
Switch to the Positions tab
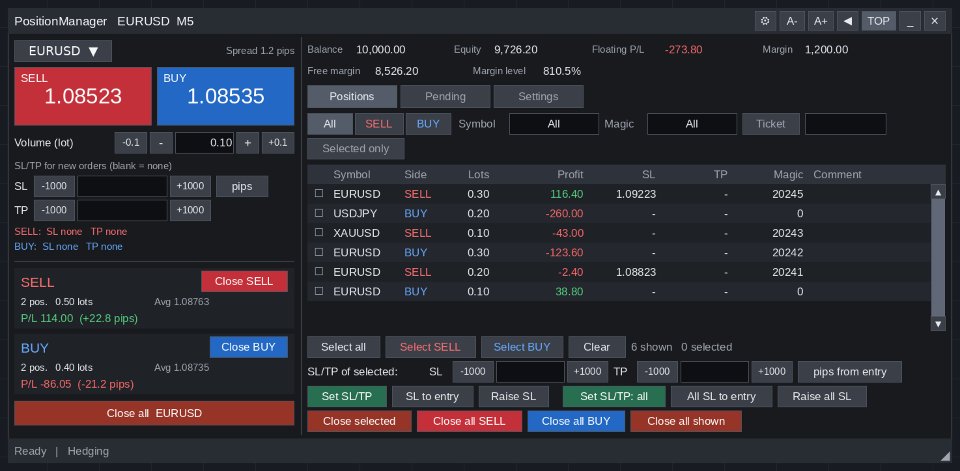click(x=351, y=96)
